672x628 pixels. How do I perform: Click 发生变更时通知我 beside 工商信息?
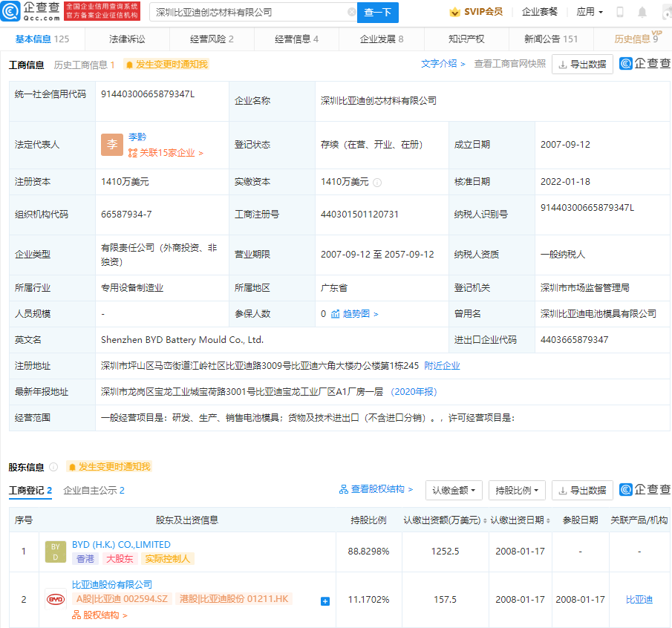(166, 65)
